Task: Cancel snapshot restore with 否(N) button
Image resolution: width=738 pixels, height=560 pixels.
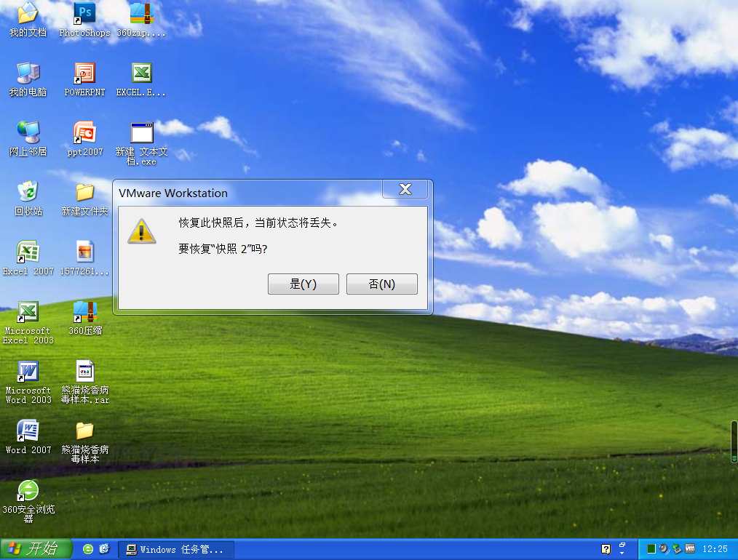Action: click(381, 284)
